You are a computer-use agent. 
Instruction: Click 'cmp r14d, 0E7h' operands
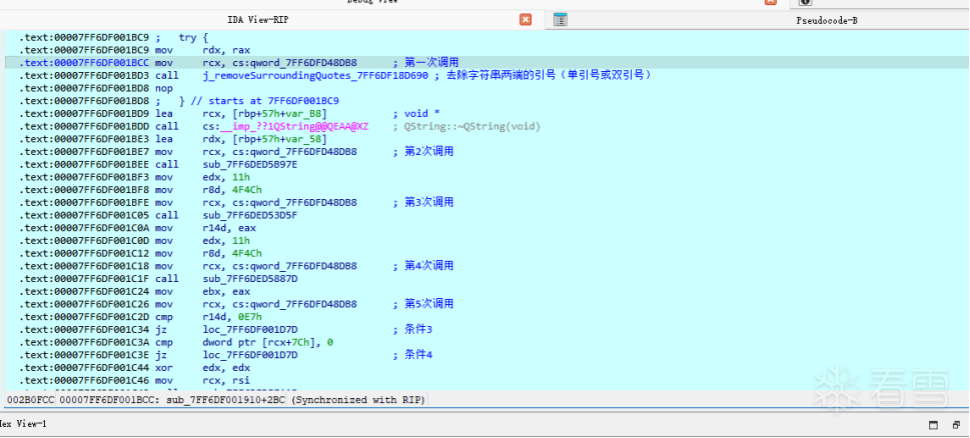pos(233,316)
